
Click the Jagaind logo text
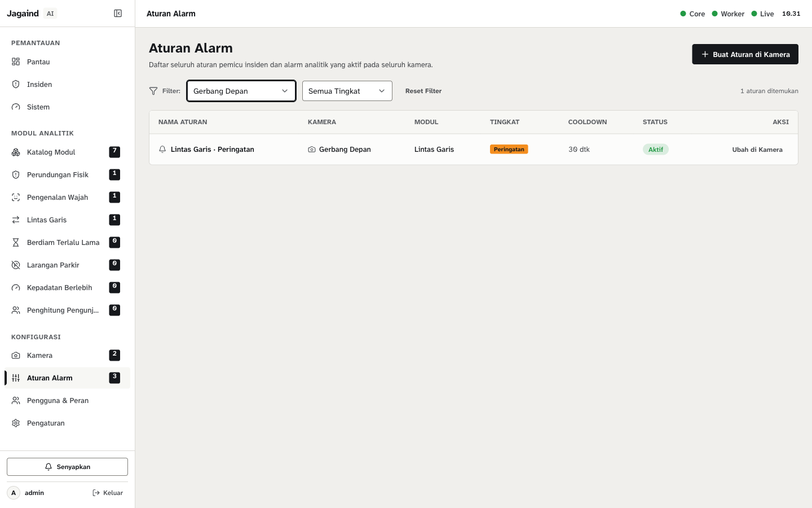[x=23, y=14]
